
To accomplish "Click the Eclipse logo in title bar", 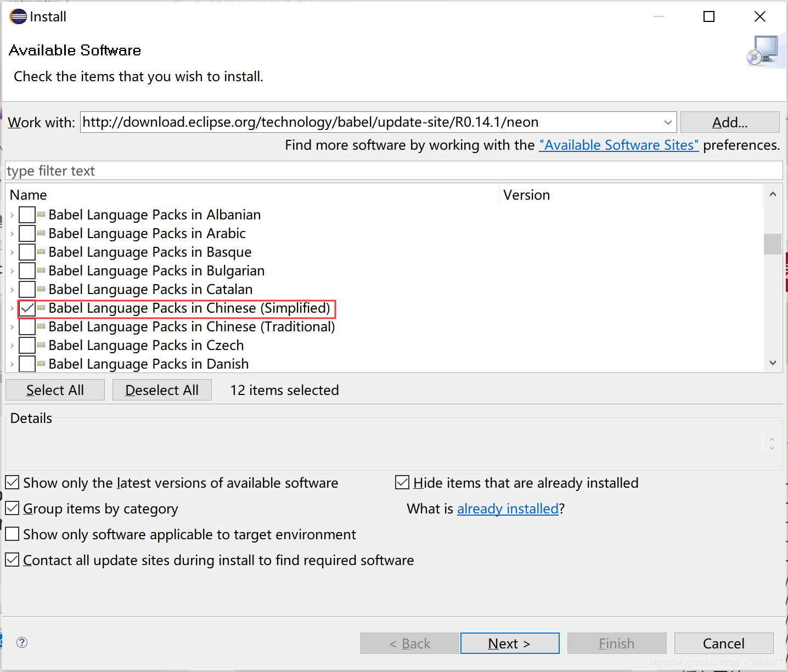I will click(x=18, y=16).
